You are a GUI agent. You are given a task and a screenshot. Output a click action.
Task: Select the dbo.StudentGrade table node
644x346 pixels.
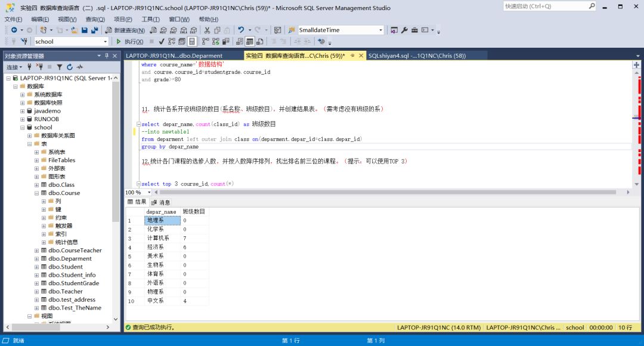click(x=73, y=283)
